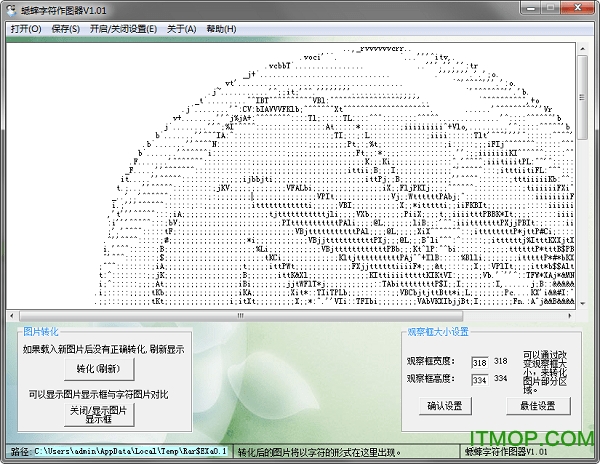The width and height of the screenshot is (600, 464).
Task: Click the horizontal scrollbar right arrow
Action: 570,316
